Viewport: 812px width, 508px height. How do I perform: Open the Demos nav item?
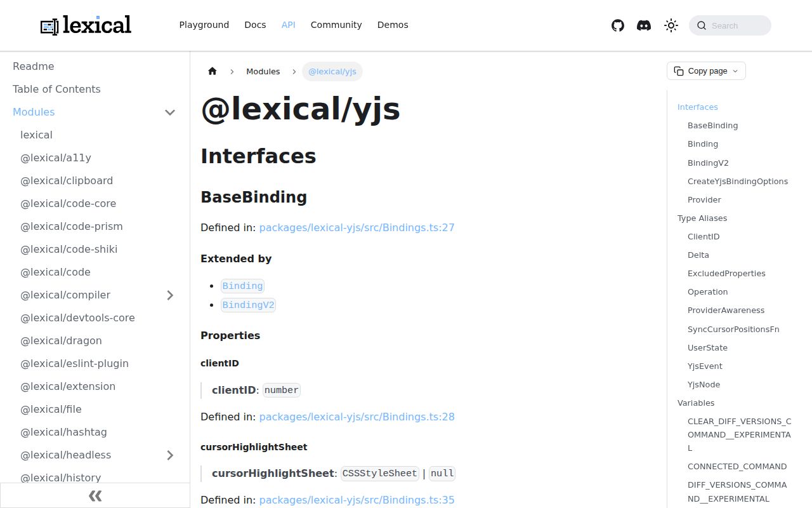pyautogui.click(x=393, y=25)
